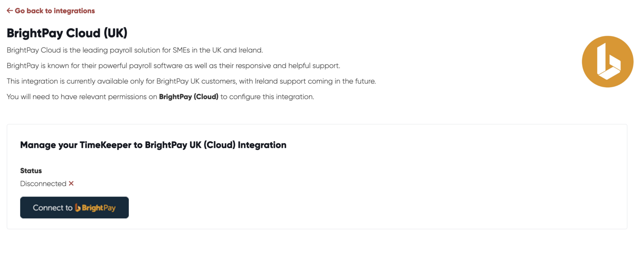Select the 'BrightPay Cloud (UK)' page title
The image size is (644, 265).
coord(67,33)
